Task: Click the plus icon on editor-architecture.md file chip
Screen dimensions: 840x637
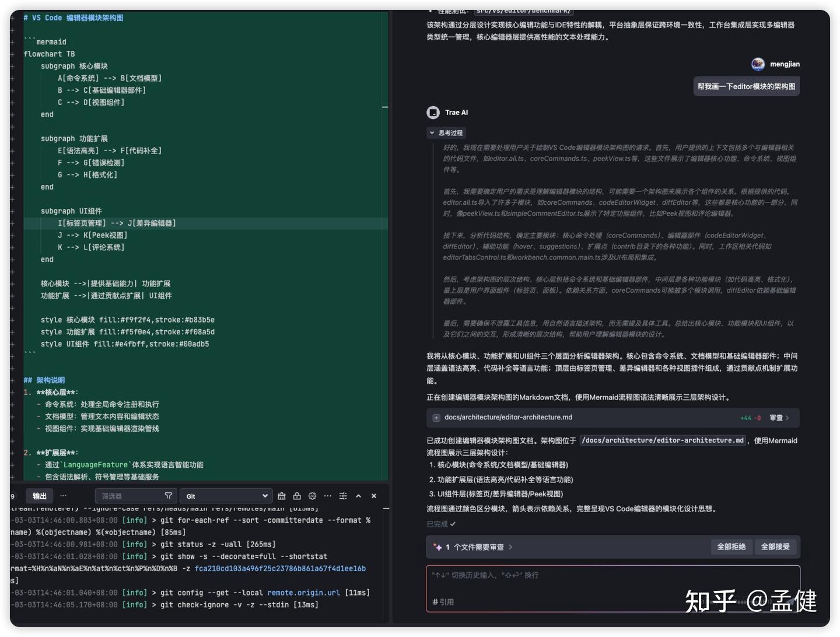Action: click(436, 418)
